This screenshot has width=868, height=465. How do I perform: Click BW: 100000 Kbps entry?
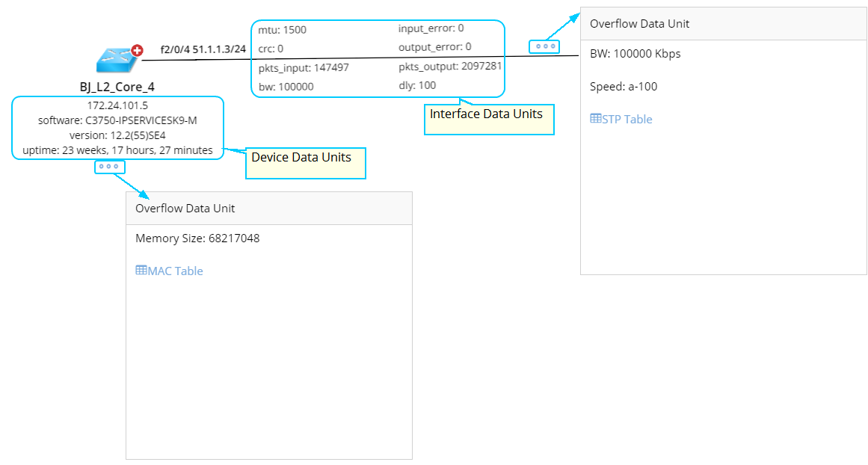point(635,54)
